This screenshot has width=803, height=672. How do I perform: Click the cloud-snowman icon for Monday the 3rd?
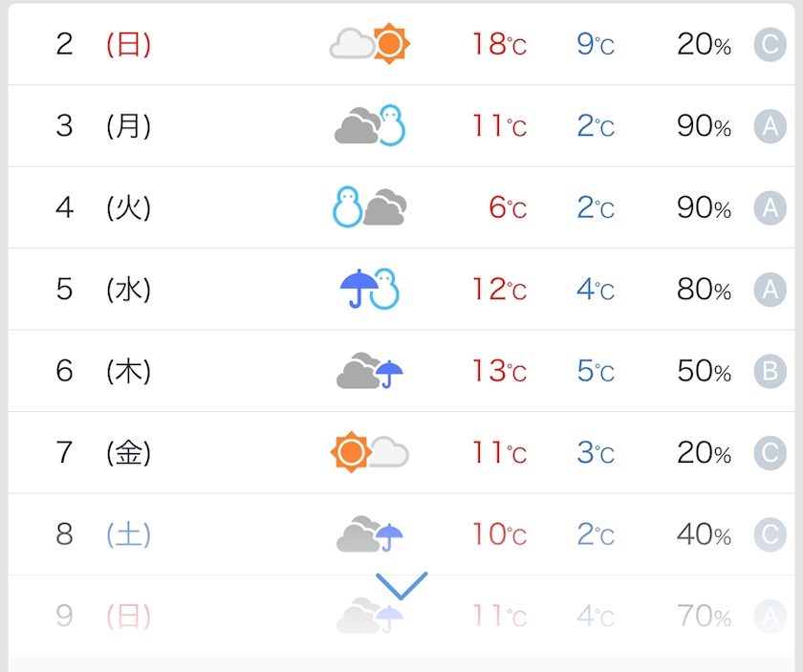(370, 125)
